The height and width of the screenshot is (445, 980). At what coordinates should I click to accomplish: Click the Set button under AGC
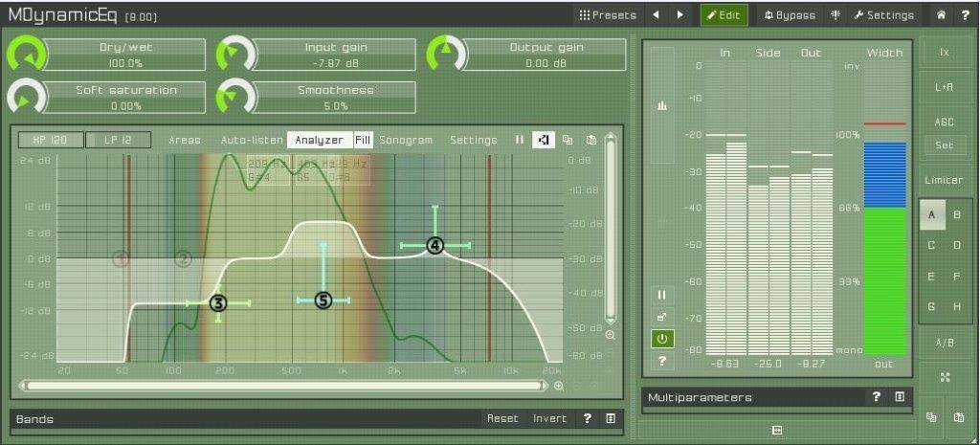tap(945, 145)
